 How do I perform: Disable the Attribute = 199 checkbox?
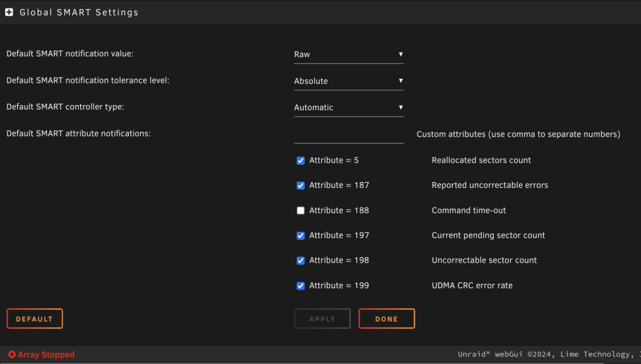tap(301, 286)
